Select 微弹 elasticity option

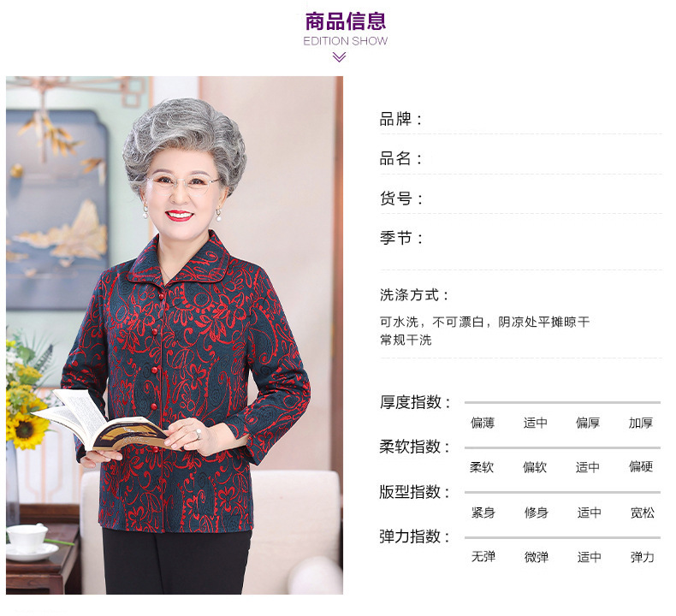[537, 557]
